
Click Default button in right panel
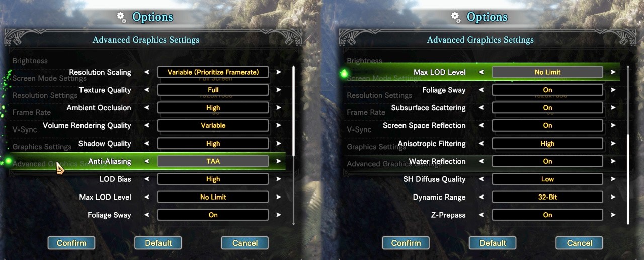[493, 243]
